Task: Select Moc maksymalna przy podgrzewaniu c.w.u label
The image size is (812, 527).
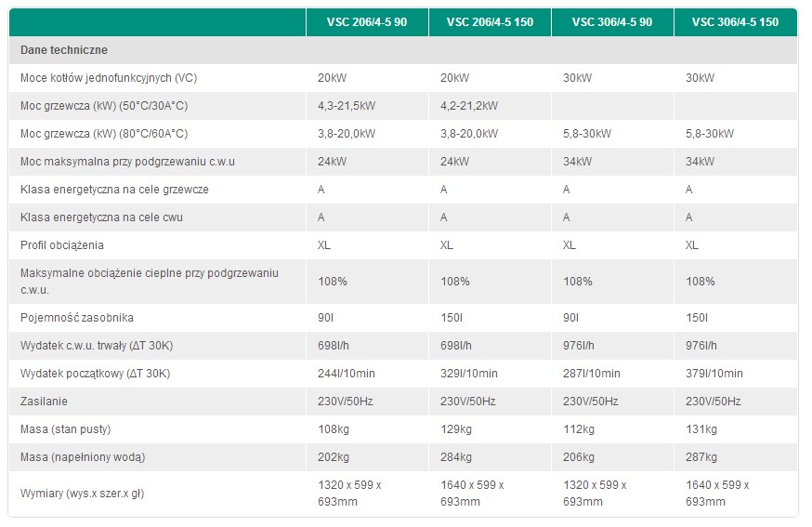Action: 127,162
